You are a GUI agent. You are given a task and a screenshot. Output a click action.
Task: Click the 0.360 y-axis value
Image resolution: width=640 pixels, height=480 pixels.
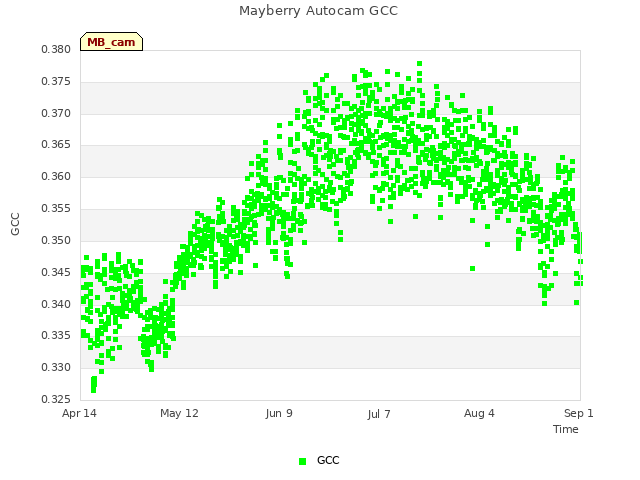tap(56, 176)
